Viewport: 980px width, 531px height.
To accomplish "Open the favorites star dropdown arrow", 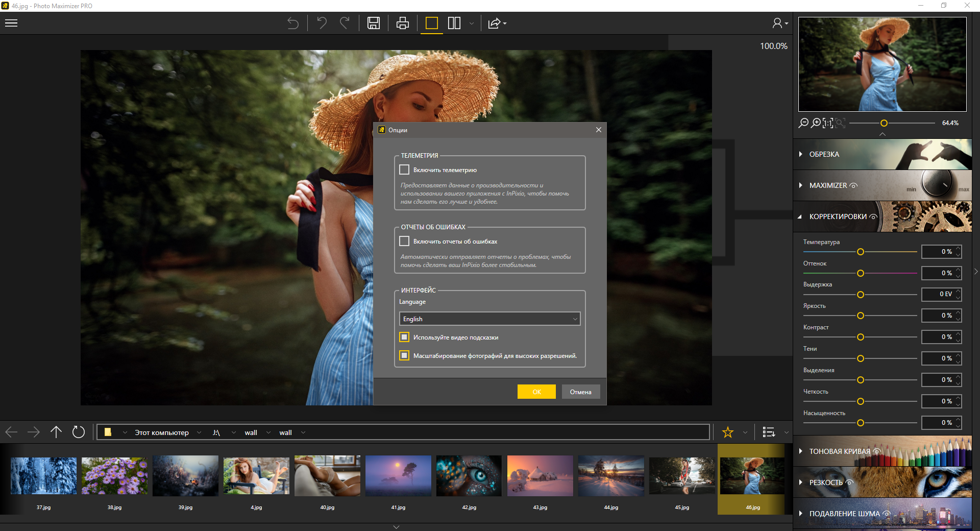I will [745, 432].
